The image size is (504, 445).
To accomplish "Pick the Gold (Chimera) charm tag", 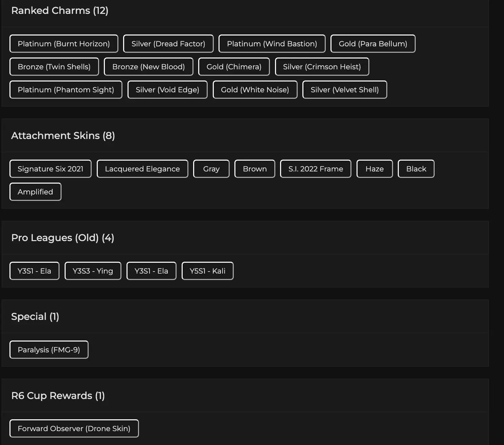I will coord(234,67).
